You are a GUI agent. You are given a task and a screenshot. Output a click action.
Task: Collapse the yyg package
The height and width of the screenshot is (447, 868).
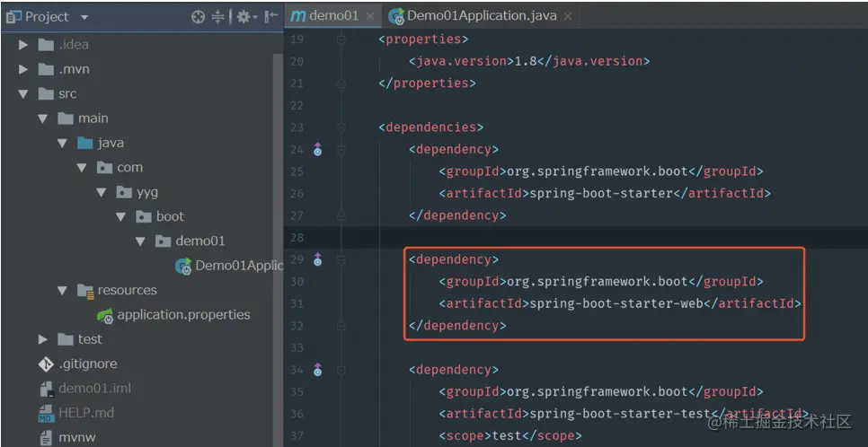coord(102,192)
